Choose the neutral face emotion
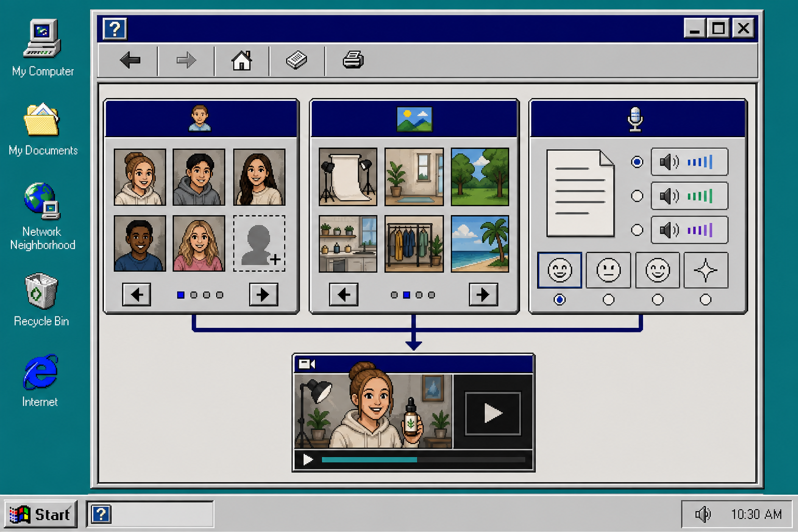Screen dimensions: 798x532 608,270
